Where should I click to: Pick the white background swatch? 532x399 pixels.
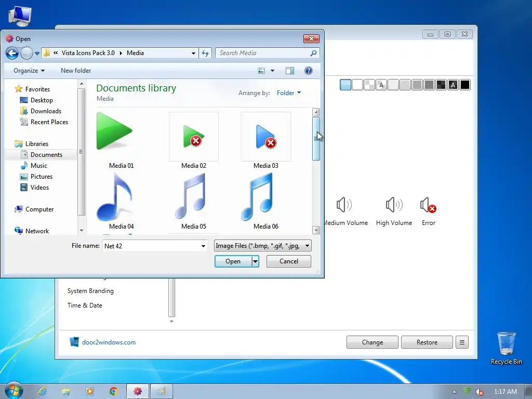[357, 85]
